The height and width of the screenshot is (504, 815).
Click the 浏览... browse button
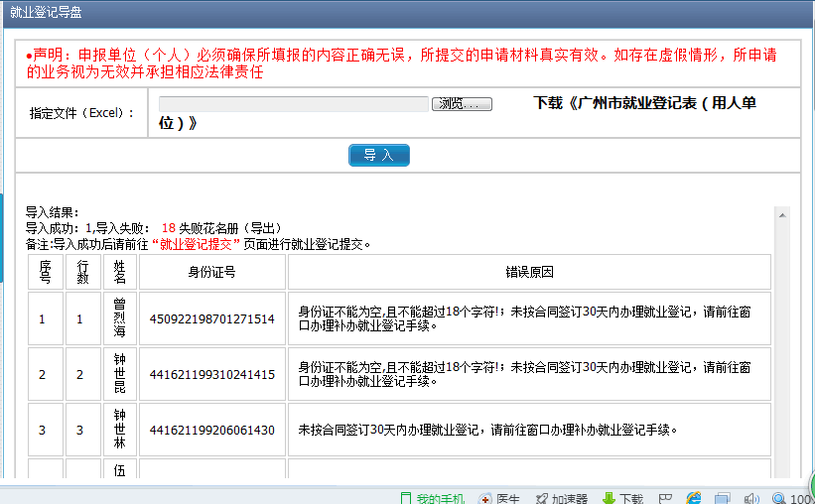462,104
